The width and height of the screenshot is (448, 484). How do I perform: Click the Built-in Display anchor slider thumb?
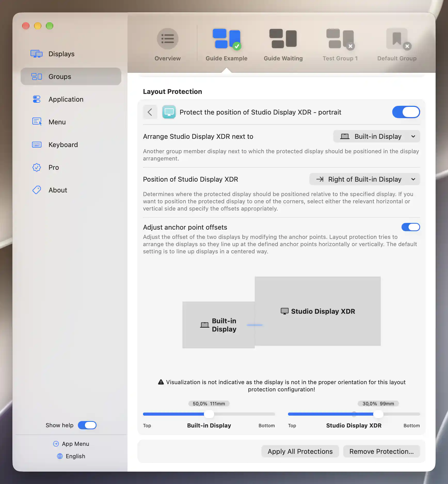point(209,414)
